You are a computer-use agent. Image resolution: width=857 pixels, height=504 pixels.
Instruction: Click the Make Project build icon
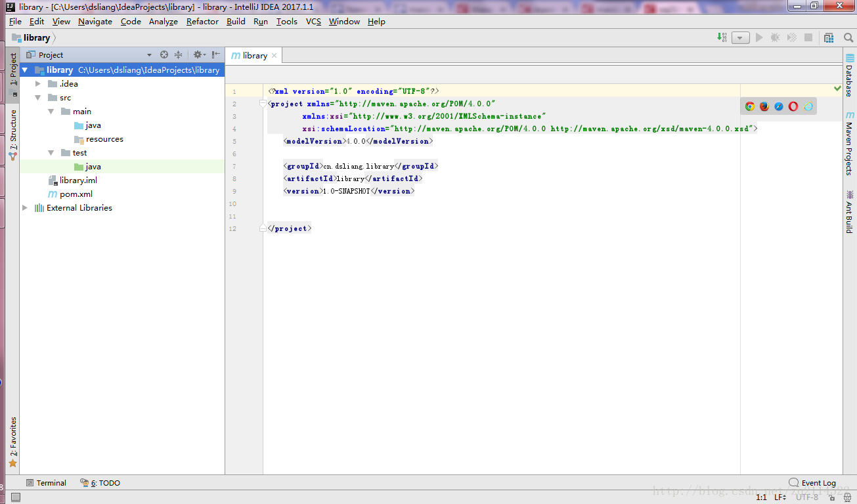(x=722, y=38)
